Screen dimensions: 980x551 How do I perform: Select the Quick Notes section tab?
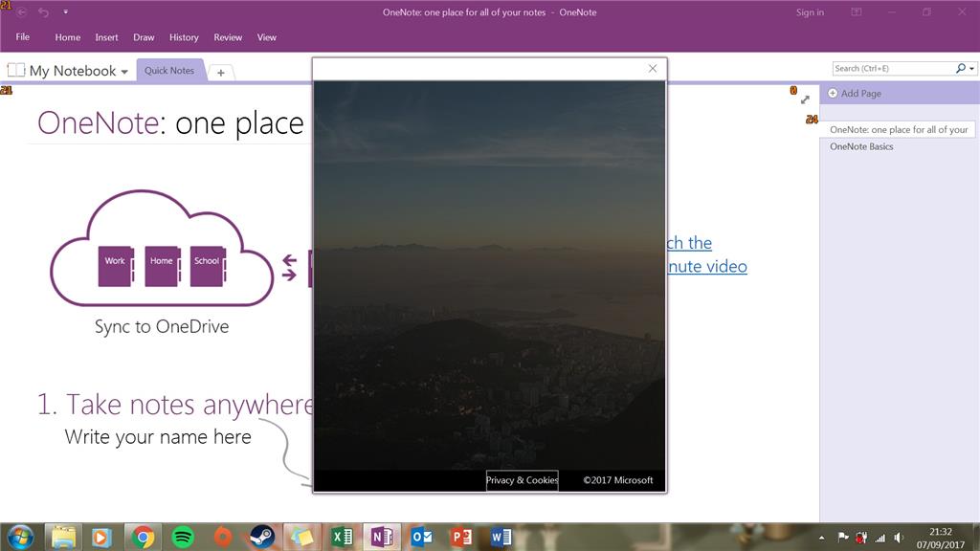click(x=169, y=71)
